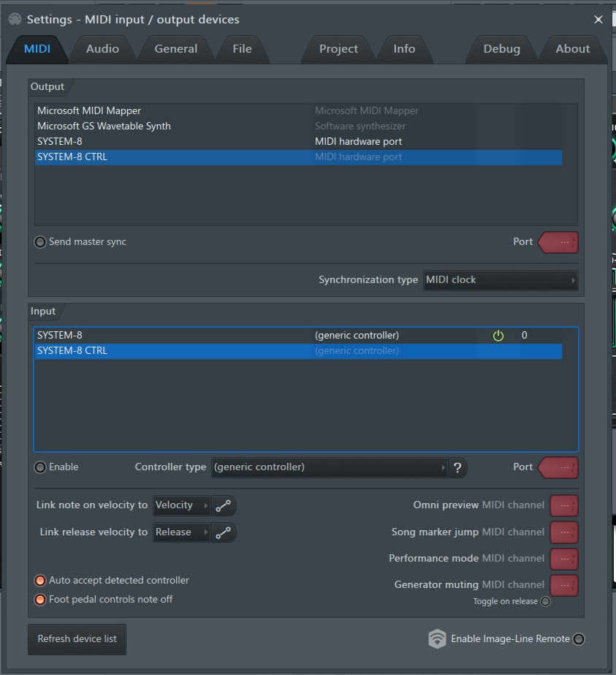Click the Refresh device list button
The width and height of the screenshot is (616, 675).
(x=77, y=638)
